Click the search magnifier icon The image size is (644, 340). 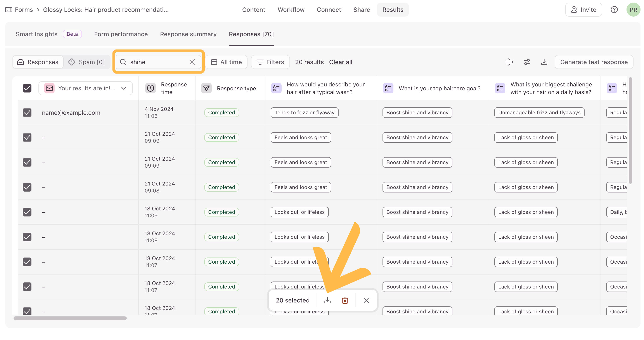123,62
